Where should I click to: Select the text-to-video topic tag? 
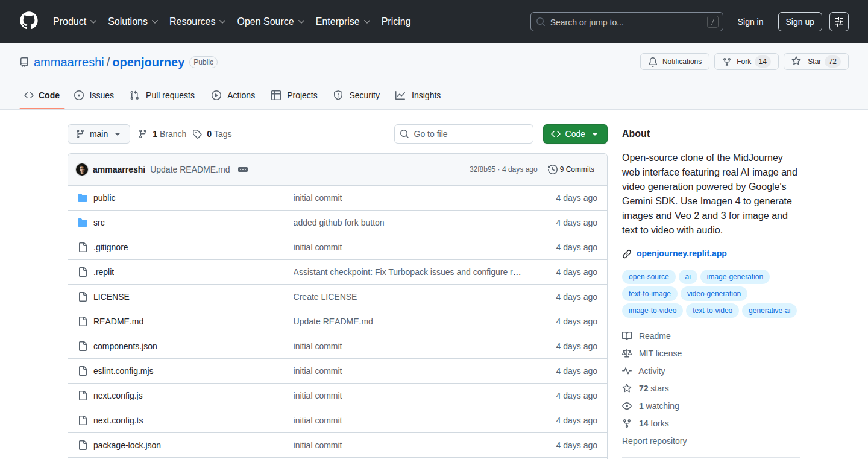pyautogui.click(x=712, y=311)
